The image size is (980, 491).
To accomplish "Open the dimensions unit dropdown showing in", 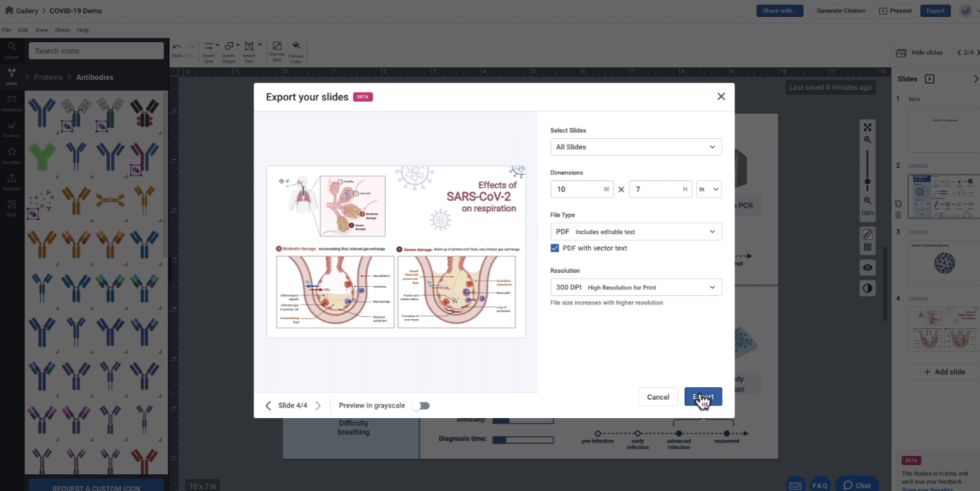I will (x=708, y=189).
